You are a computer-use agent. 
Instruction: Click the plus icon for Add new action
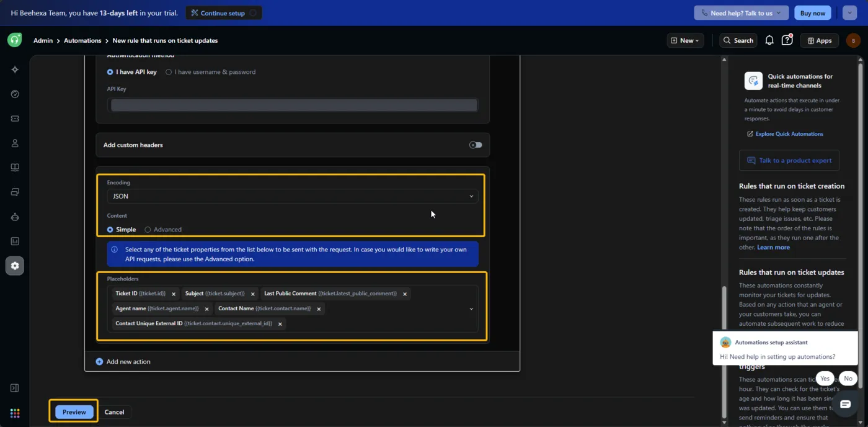coord(99,361)
